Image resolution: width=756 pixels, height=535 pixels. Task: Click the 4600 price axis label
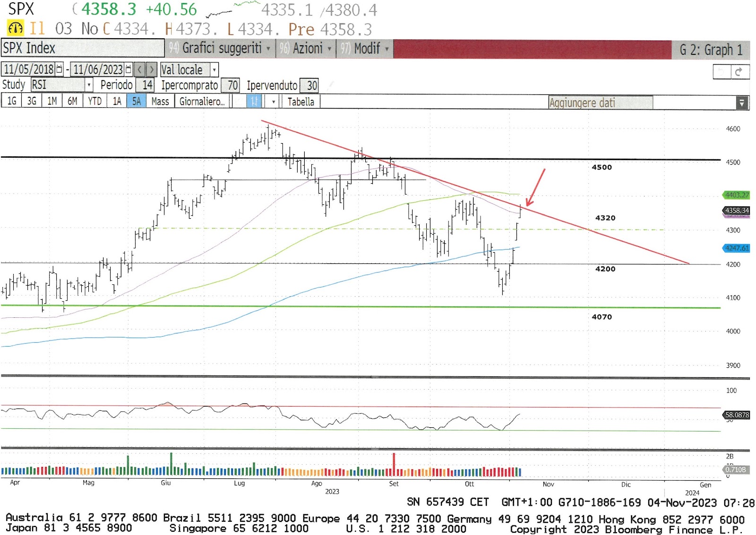(x=733, y=129)
